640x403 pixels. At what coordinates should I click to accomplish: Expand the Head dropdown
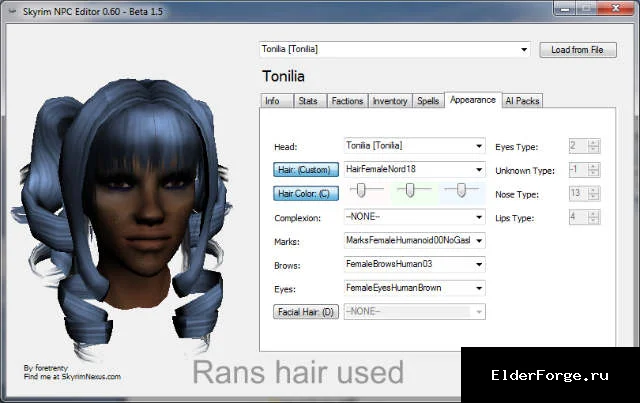[479, 146]
